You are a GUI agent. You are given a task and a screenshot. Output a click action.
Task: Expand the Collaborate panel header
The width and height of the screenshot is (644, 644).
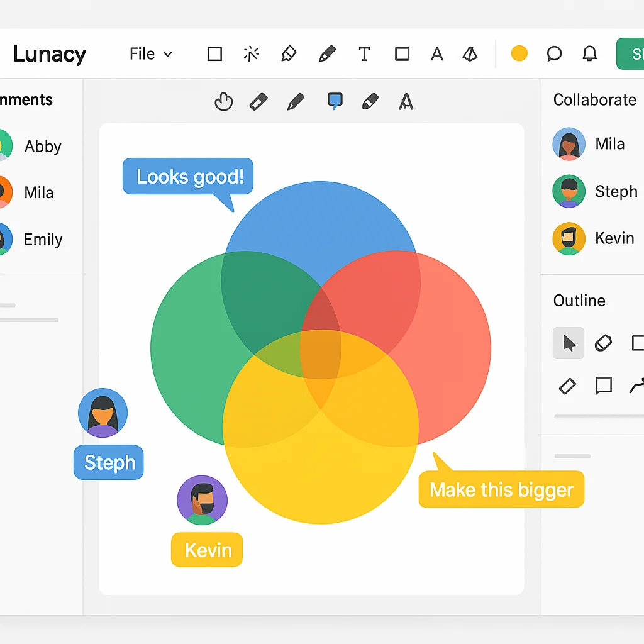coord(594,99)
